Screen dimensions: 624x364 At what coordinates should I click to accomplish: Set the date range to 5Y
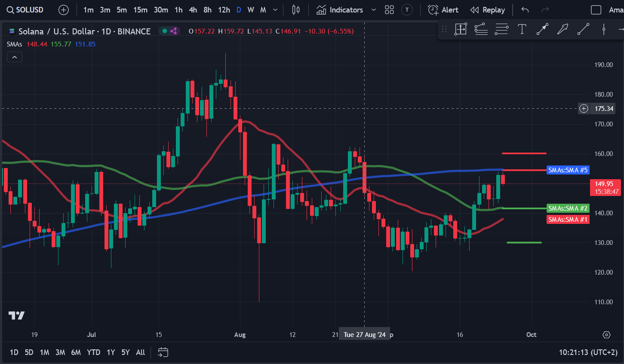coord(126,352)
